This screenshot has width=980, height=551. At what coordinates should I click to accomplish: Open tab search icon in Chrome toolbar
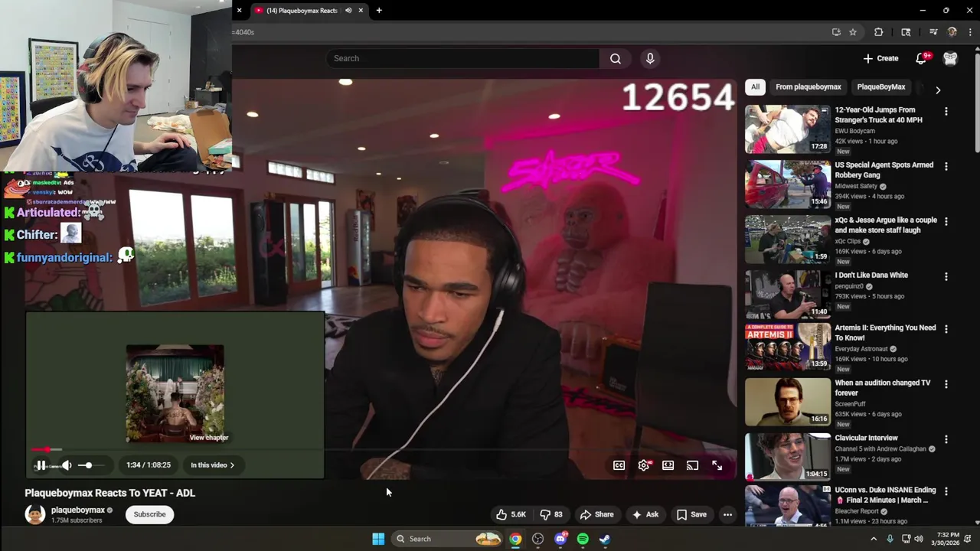(906, 32)
